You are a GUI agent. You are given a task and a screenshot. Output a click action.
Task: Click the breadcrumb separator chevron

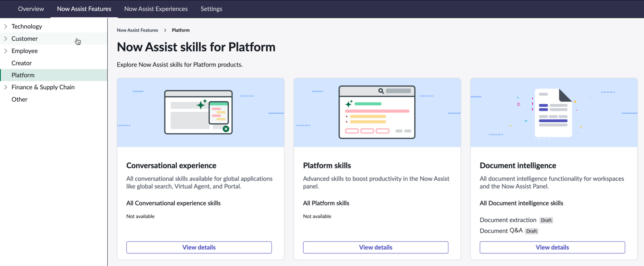165,30
